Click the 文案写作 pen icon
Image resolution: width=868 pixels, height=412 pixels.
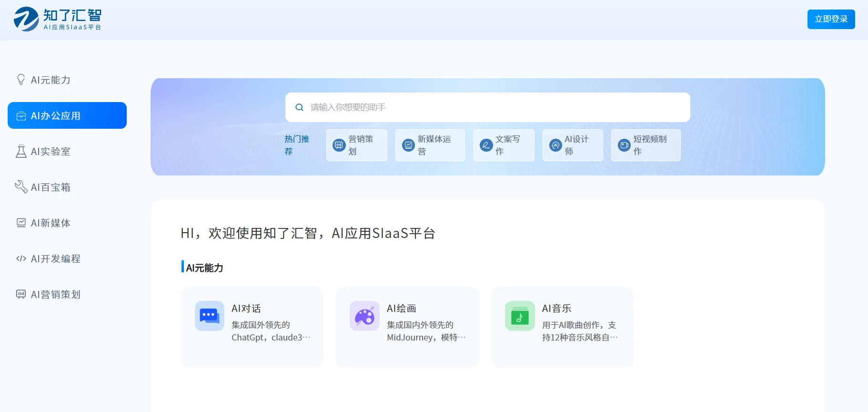[486, 145]
